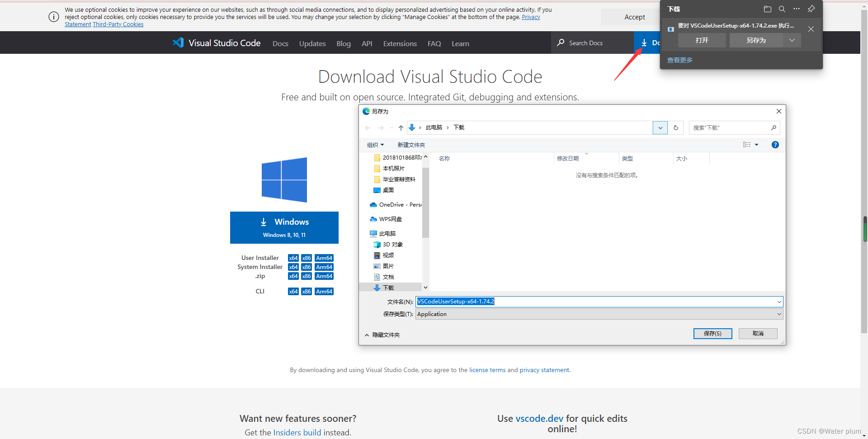Expand the file name history dropdown
Screen dimensions: 868x439
(779, 302)
